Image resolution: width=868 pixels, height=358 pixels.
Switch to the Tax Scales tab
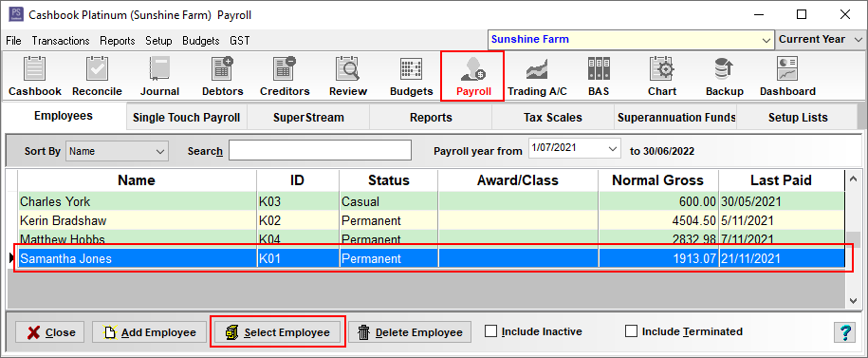point(553,118)
